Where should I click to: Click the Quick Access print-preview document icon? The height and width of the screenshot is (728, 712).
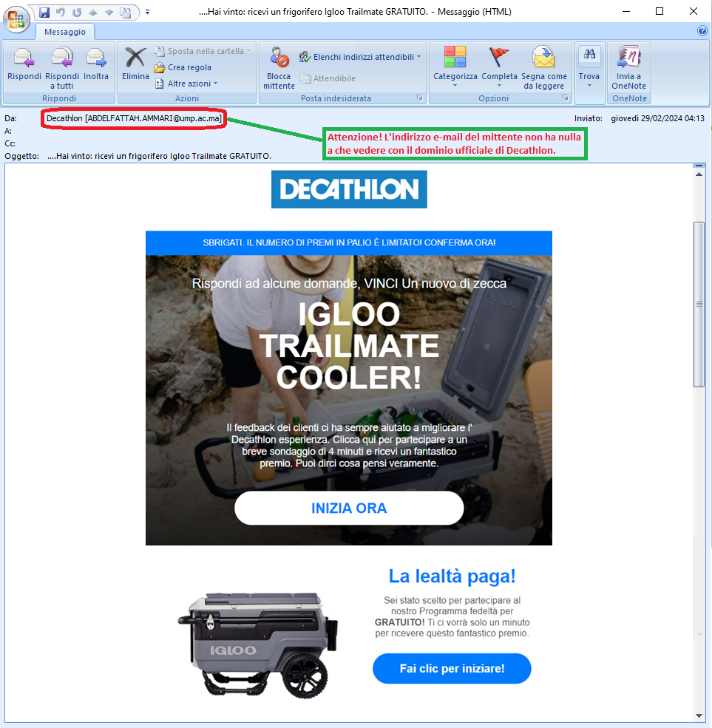(126, 12)
